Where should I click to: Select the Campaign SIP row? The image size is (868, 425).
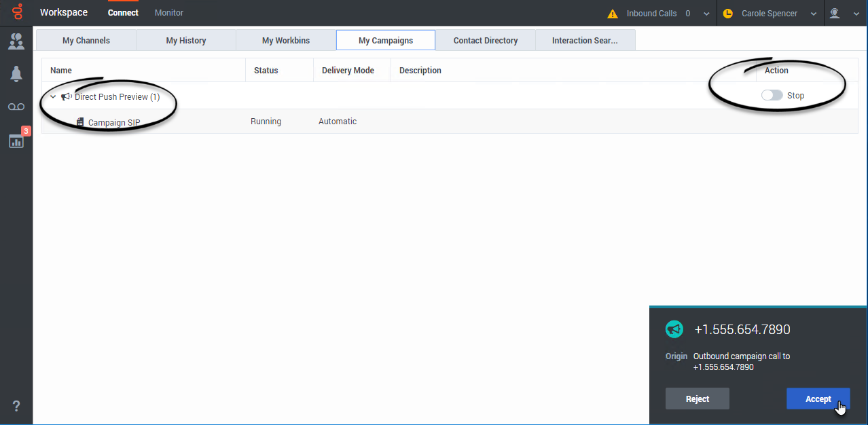(x=114, y=122)
